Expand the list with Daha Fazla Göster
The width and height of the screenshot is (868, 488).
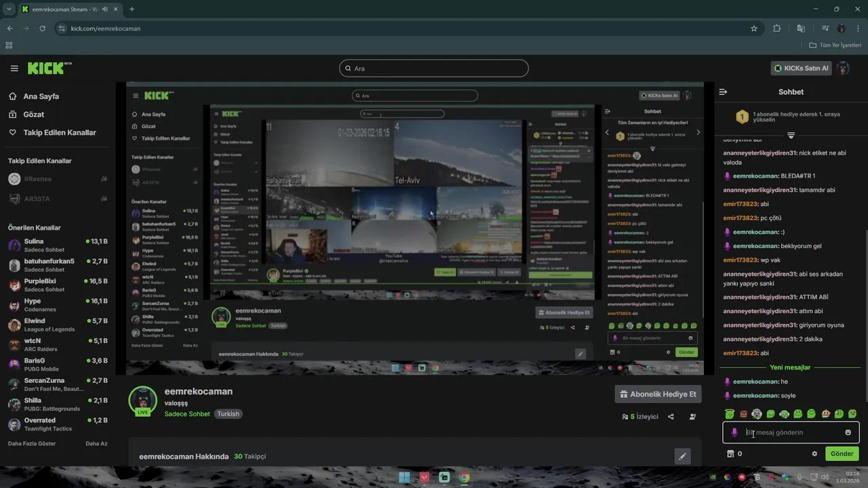click(x=32, y=443)
